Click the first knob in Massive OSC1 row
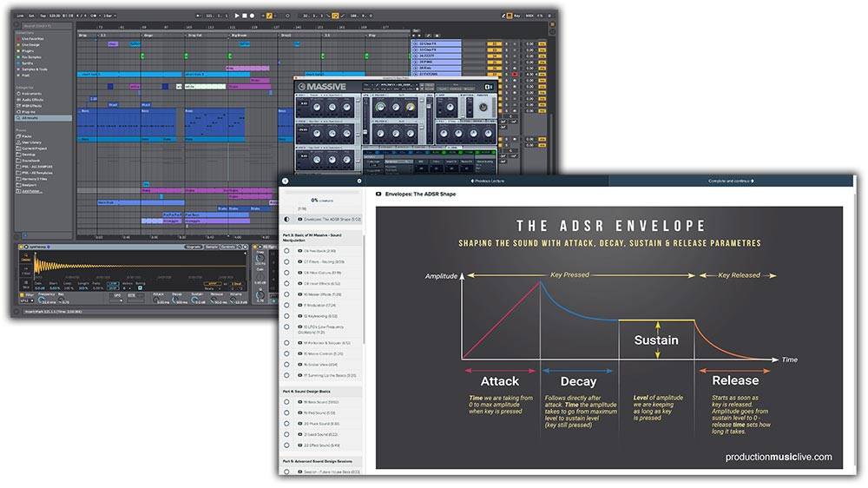Viewport: 868px width, 488px height. click(x=317, y=108)
